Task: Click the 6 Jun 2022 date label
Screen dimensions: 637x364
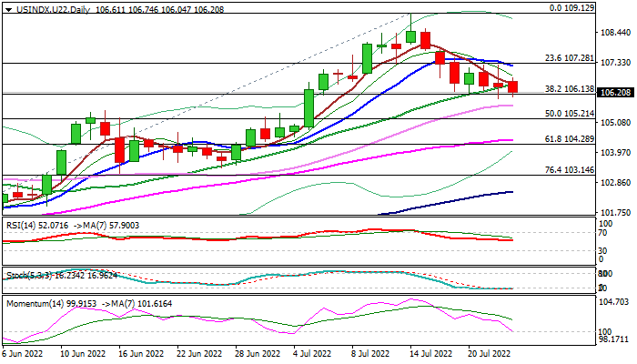Action: pyautogui.click(x=23, y=354)
